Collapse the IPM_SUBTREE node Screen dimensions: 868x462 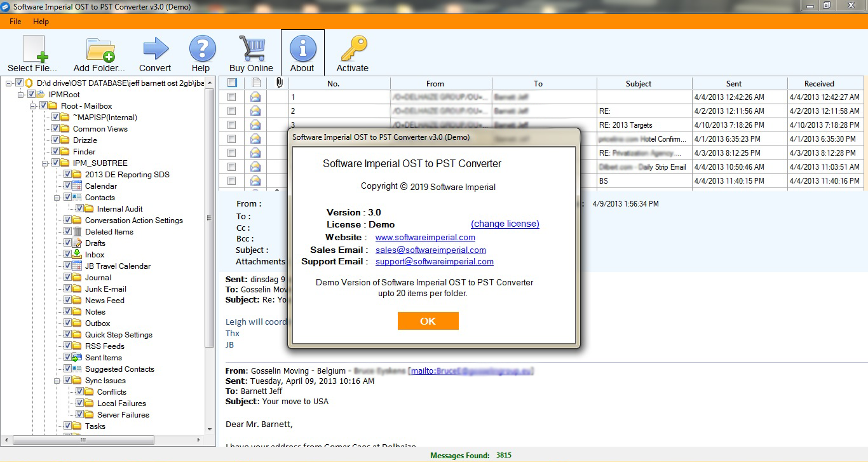[x=45, y=163]
